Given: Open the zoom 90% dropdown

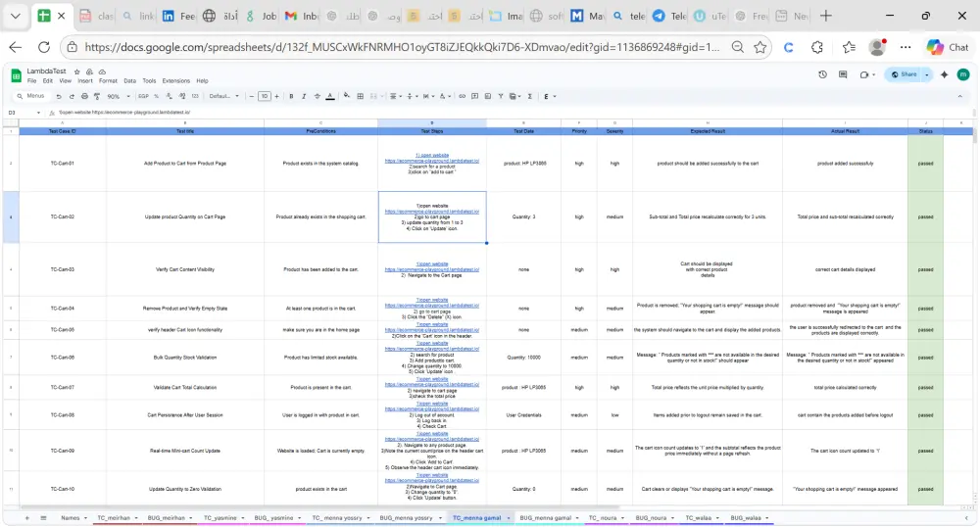Looking at the screenshot, I should click(x=119, y=96).
